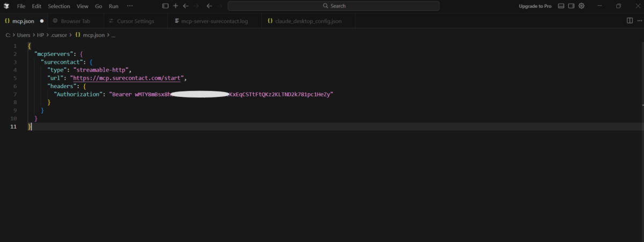Open the View menu
The height and width of the screenshot is (242, 644).
82,6
